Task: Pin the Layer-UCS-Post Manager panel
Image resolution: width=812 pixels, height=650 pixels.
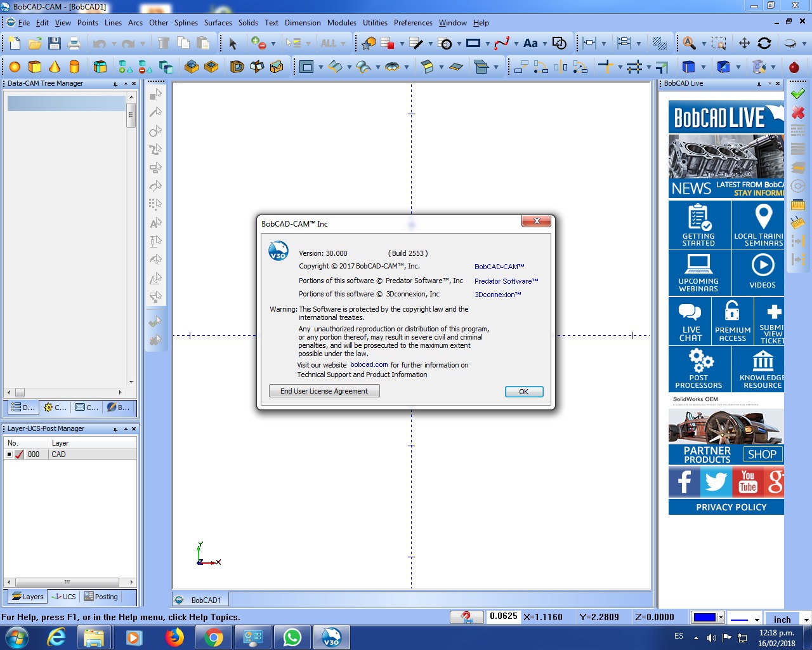Action: 115,429
